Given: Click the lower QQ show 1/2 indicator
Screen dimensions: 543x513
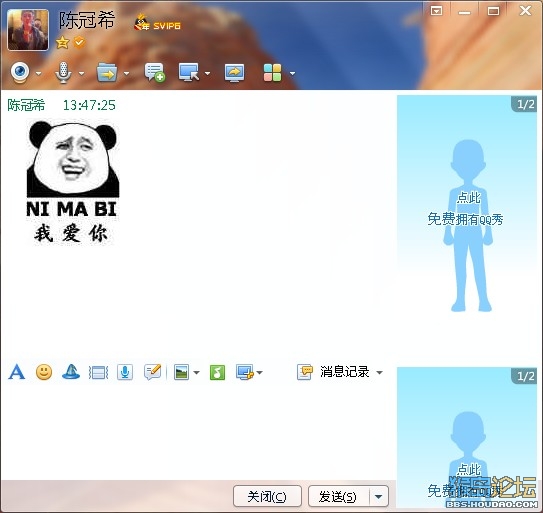Looking at the screenshot, I should pos(525,376).
